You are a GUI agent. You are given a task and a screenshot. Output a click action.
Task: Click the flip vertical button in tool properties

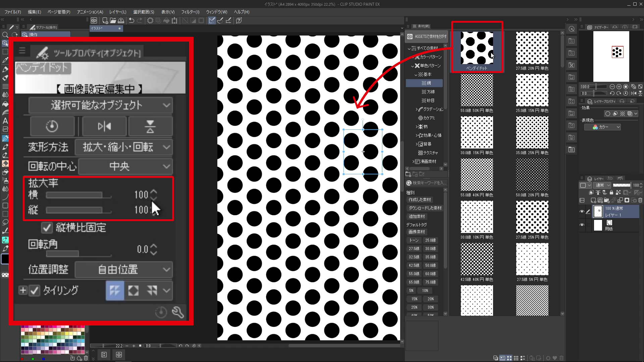click(150, 126)
